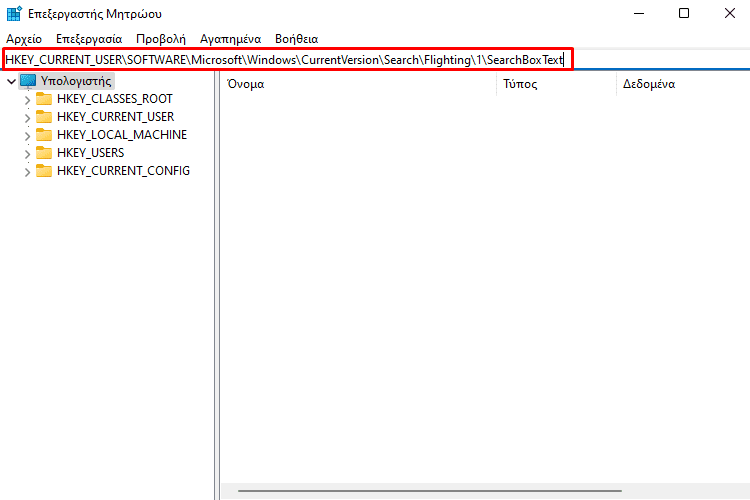This screenshot has width=750, height=500.
Task: Open the Προβολή menu
Action: coord(161,39)
